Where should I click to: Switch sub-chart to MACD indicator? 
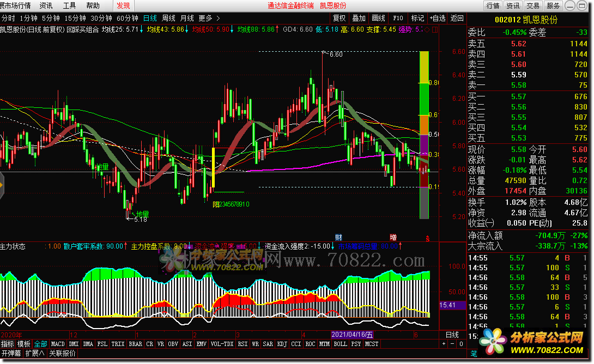(x=58, y=344)
